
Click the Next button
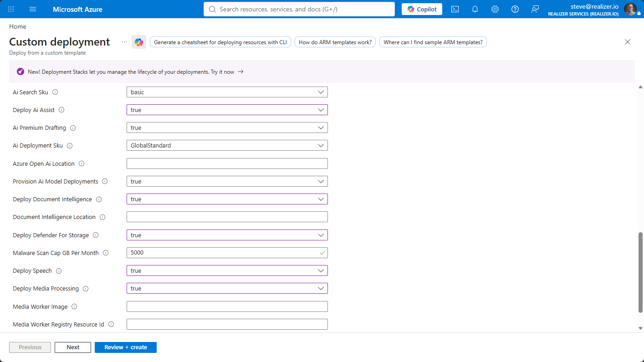tap(73, 347)
